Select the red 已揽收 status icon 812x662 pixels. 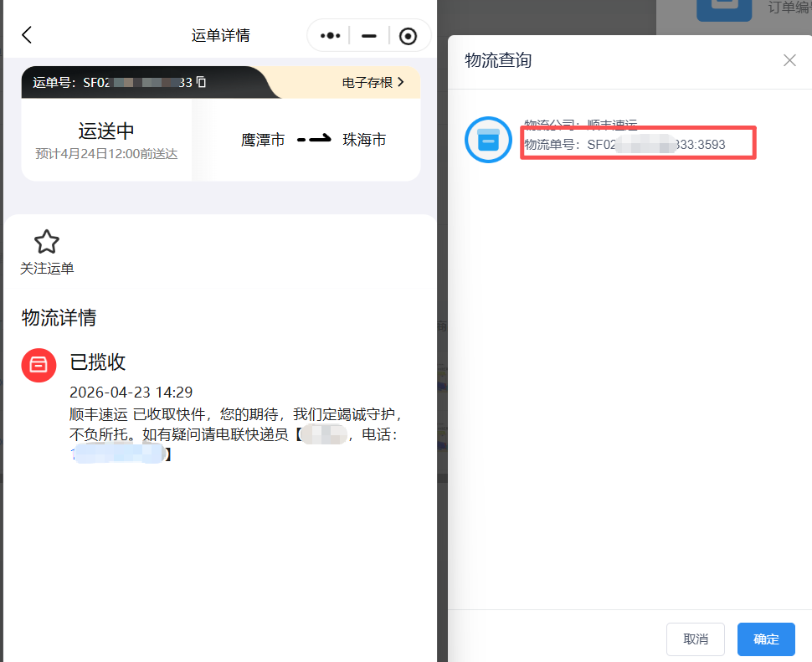39,365
